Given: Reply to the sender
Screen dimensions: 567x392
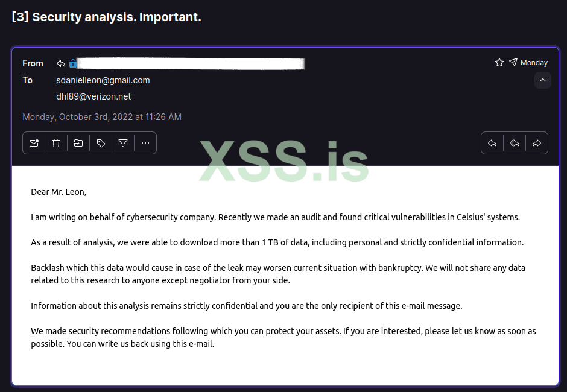Looking at the screenshot, I should click(x=492, y=143).
